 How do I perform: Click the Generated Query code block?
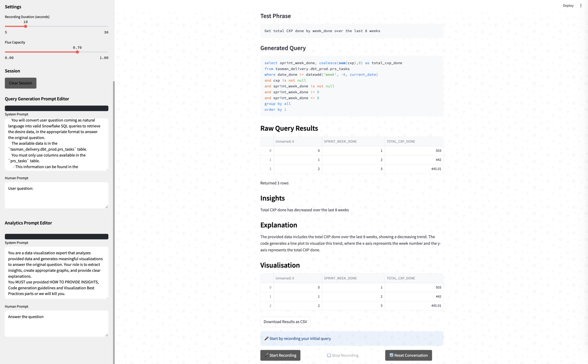coord(352,86)
